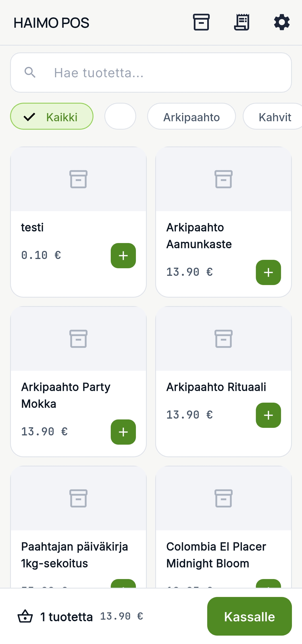Viewport: 302px width, 644px height.
Task: Click the search magnifier icon
Action: (30, 73)
